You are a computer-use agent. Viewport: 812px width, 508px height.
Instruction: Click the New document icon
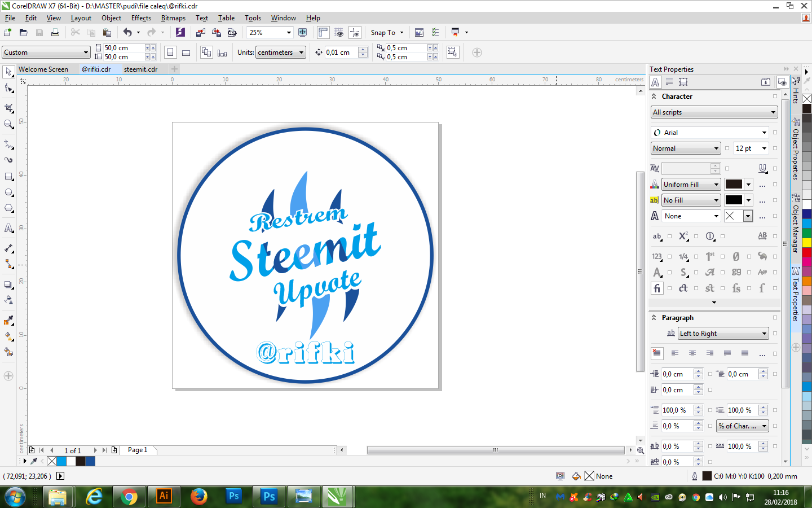point(7,32)
